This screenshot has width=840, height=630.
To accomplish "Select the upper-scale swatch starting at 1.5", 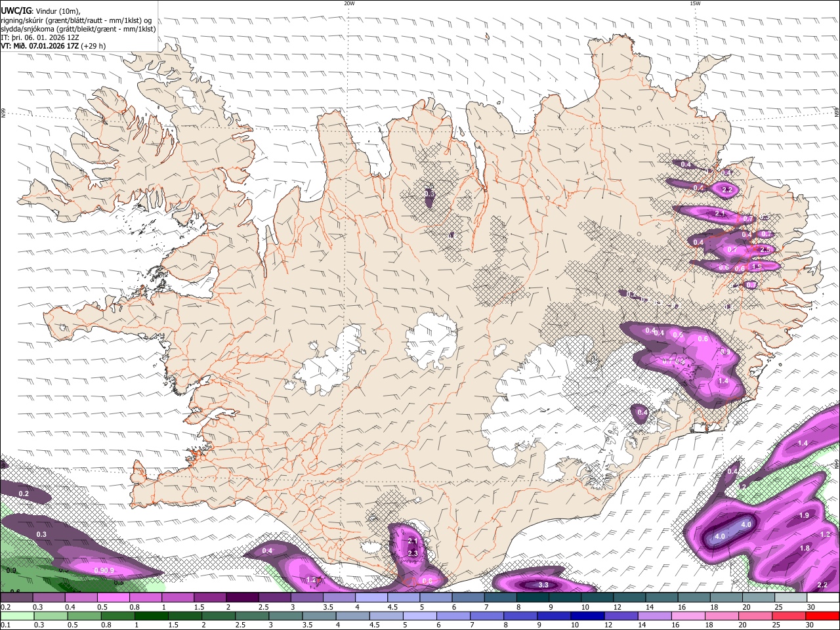I will 210,597.
